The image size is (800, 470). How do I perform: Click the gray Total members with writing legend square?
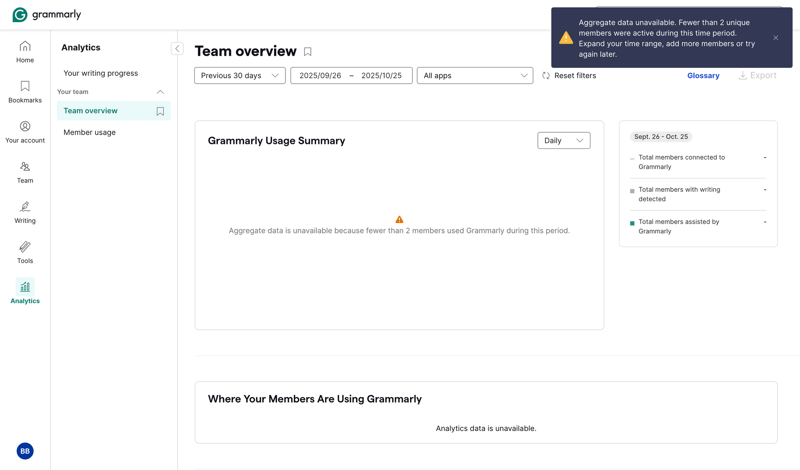[632, 191]
